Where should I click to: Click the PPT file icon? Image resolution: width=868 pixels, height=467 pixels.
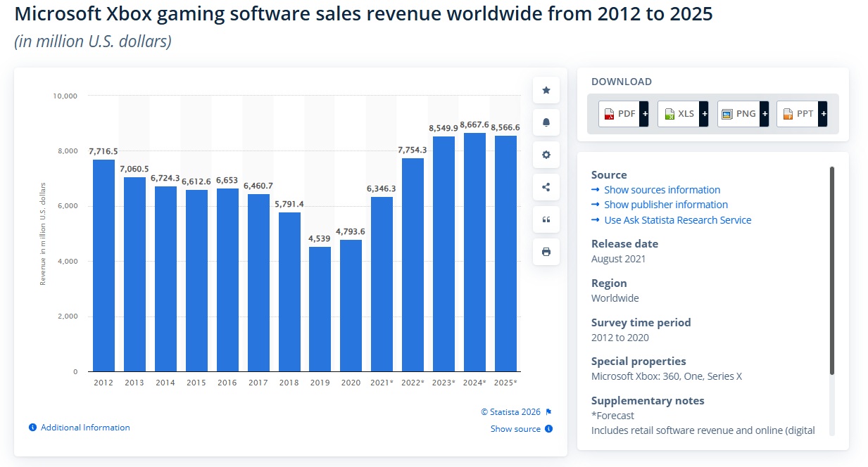point(786,114)
